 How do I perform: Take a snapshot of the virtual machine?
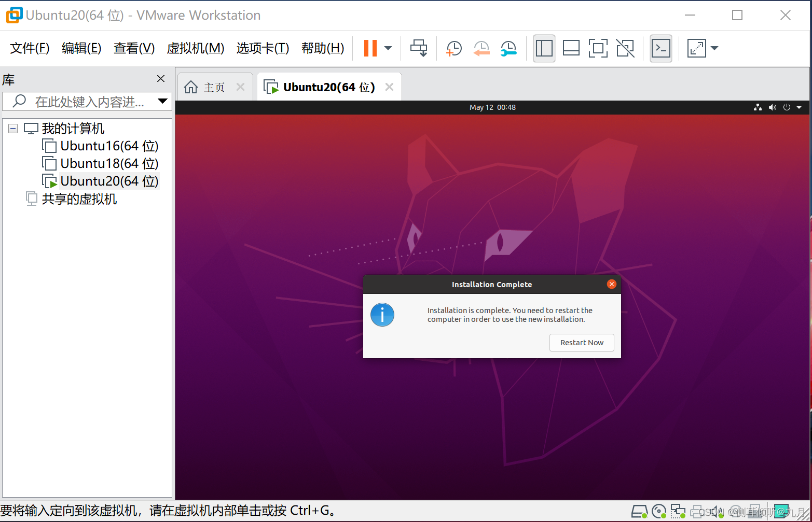point(453,48)
